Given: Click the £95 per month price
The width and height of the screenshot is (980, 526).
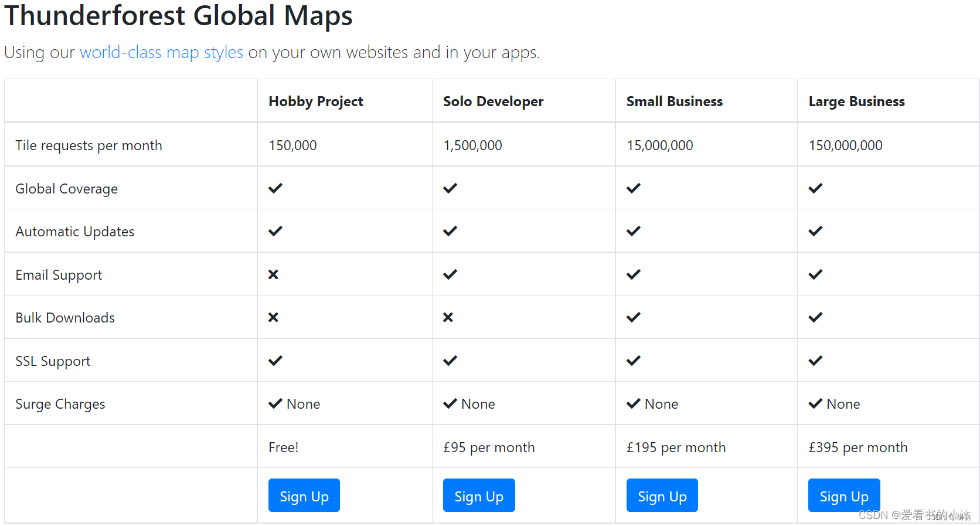Looking at the screenshot, I should tap(489, 447).
